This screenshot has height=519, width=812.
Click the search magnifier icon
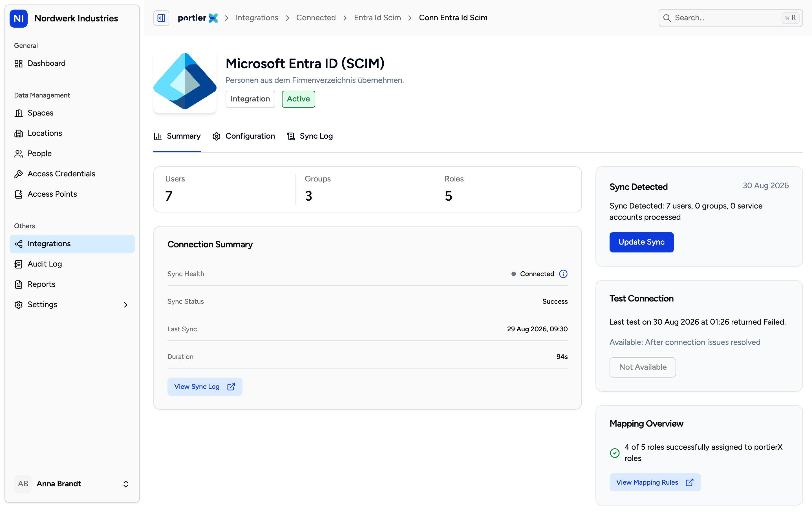667,18
